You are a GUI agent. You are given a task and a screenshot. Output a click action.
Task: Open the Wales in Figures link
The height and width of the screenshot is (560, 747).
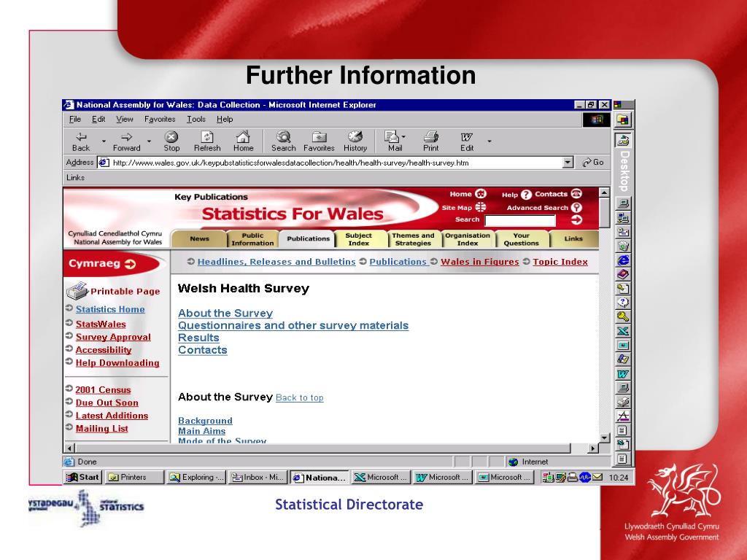point(480,262)
